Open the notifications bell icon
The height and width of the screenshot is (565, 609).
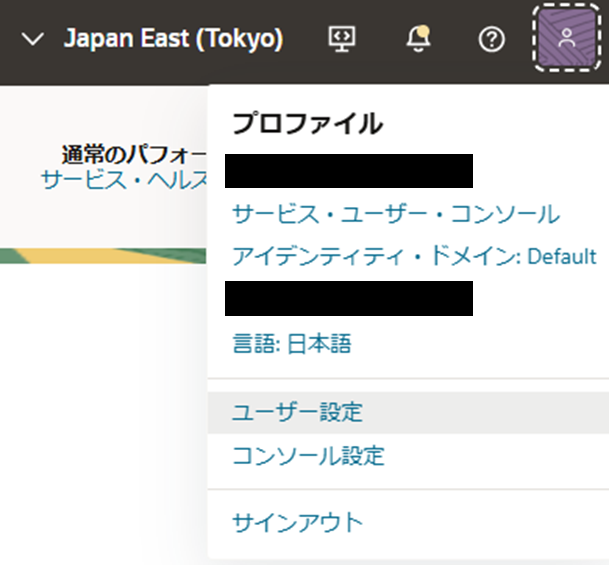418,39
